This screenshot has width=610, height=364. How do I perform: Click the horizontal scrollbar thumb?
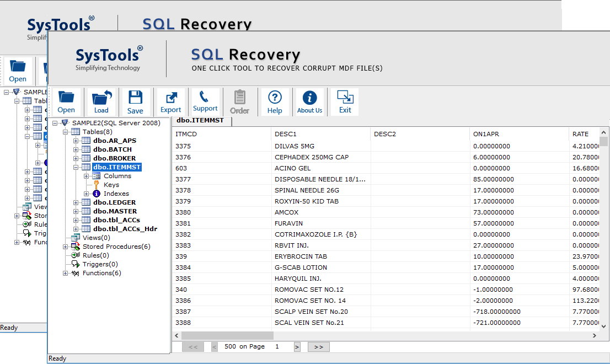(227, 336)
